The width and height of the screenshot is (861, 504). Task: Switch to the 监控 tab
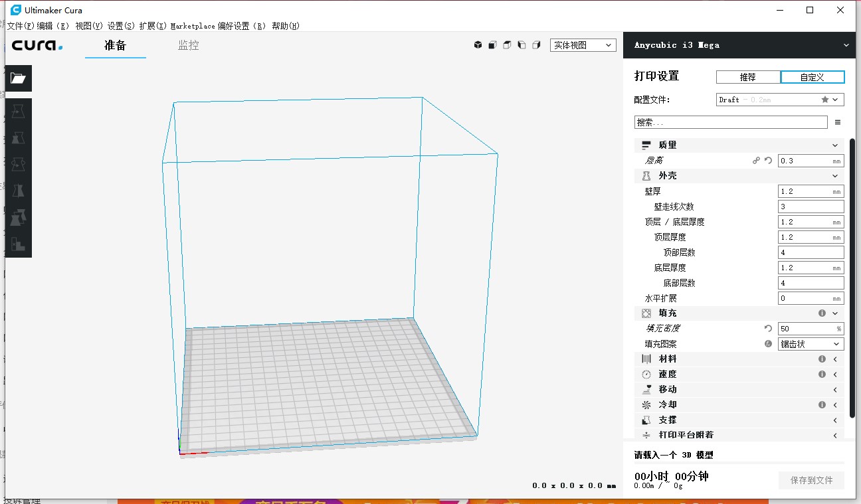189,46
